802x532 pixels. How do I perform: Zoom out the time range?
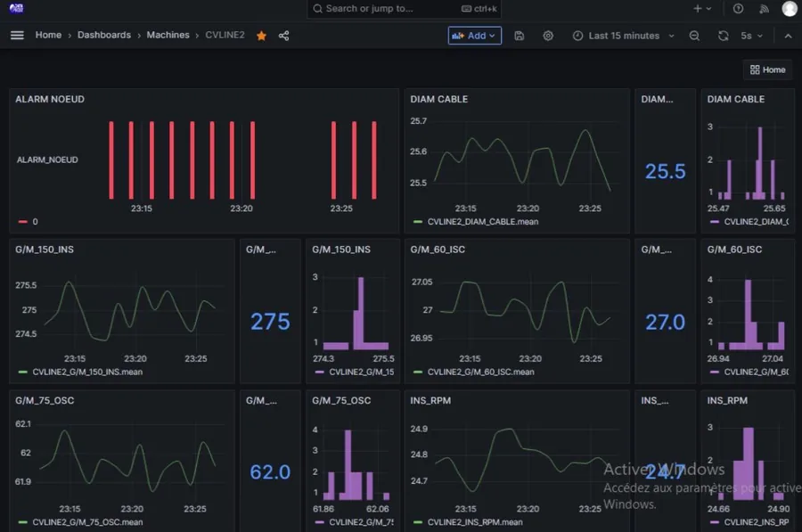click(694, 36)
